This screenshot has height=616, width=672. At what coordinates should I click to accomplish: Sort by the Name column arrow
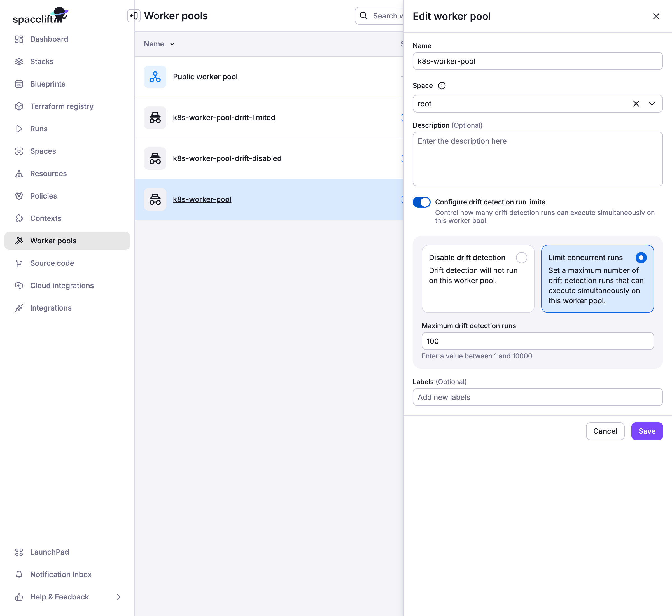[x=172, y=44]
